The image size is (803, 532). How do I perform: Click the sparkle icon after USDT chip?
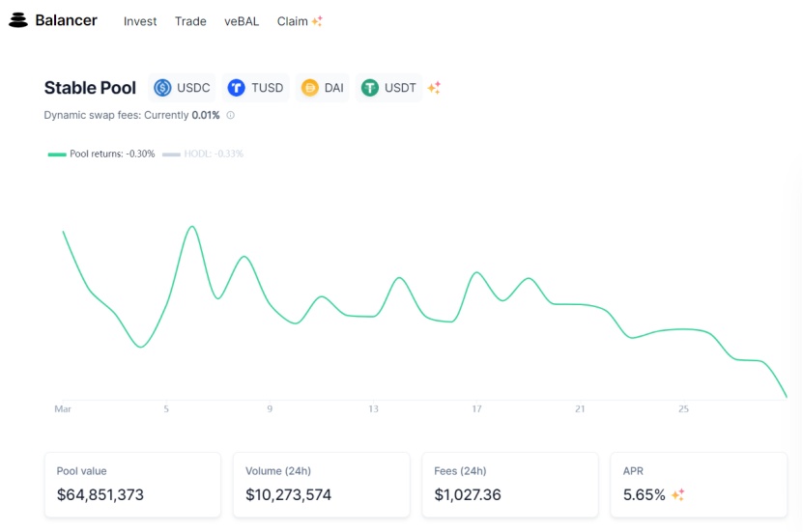(434, 88)
